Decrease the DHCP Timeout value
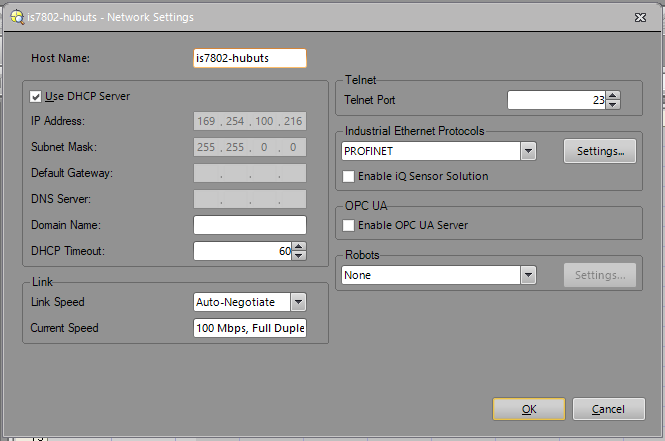Screen dimensions: 665x441 [x=299, y=255]
